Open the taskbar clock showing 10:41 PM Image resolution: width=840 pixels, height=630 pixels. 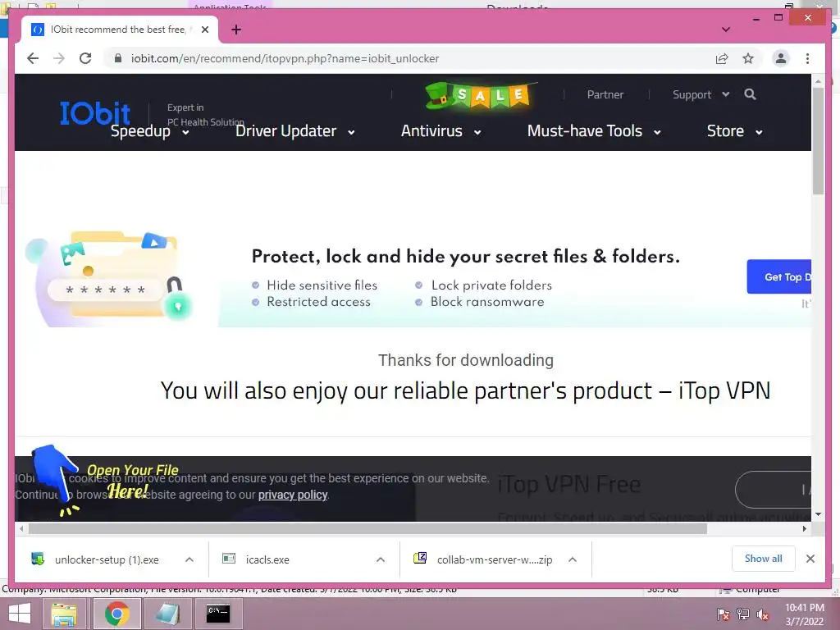(804, 614)
